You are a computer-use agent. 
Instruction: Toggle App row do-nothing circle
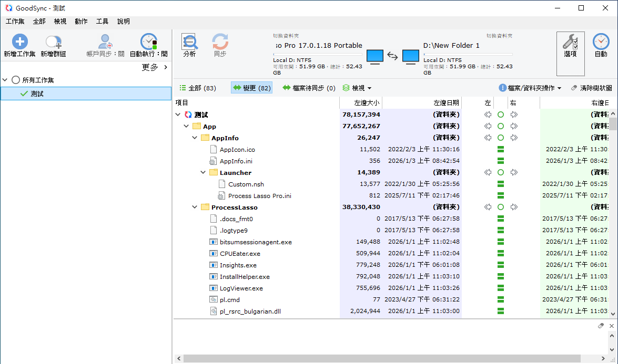(501, 126)
